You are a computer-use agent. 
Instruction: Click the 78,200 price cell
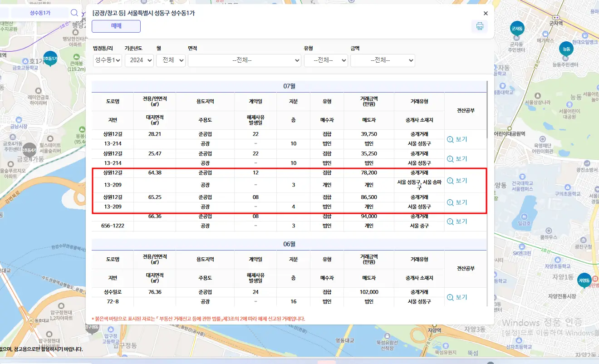click(369, 173)
